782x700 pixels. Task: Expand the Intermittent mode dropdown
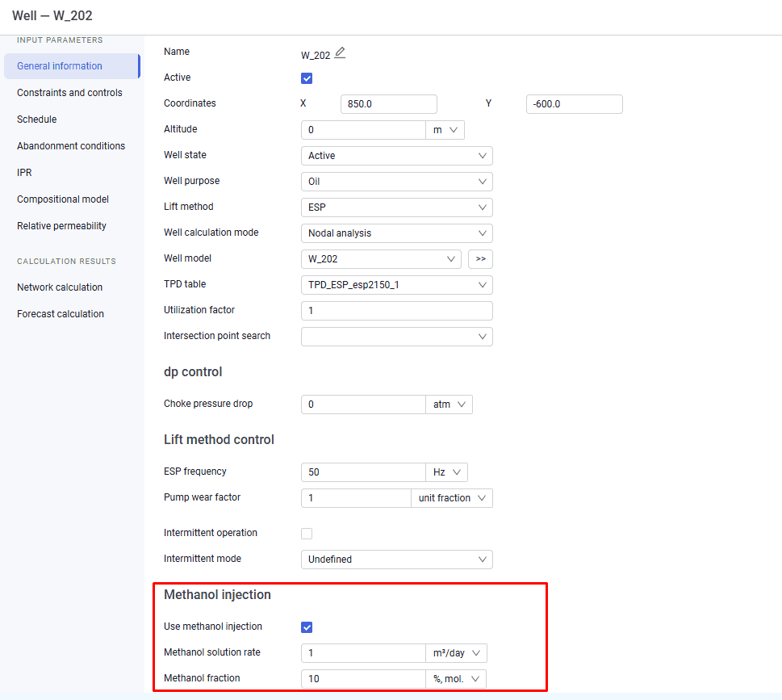(x=396, y=560)
